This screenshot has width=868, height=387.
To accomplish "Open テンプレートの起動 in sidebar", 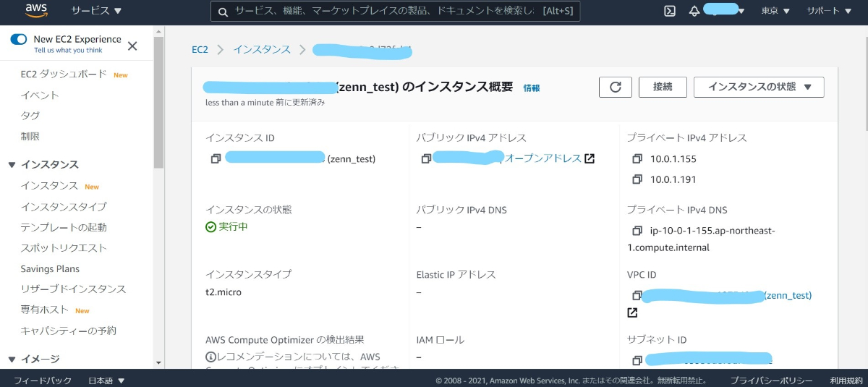I will coord(64,227).
